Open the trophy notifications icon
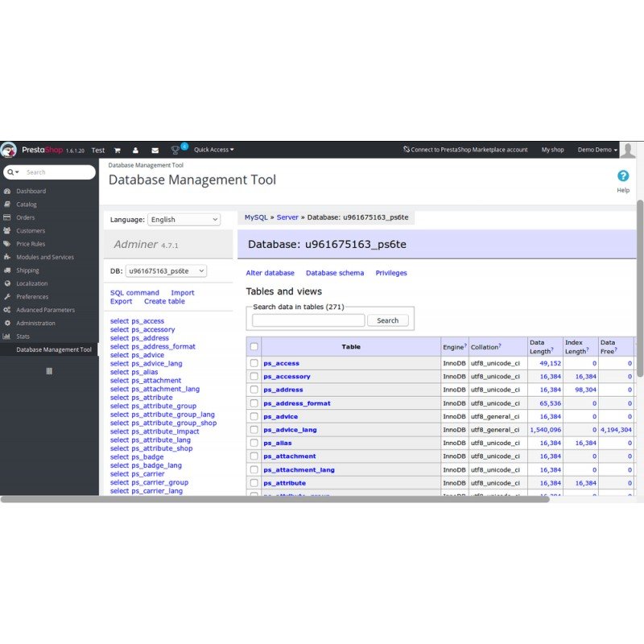 (x=175, y=151)
